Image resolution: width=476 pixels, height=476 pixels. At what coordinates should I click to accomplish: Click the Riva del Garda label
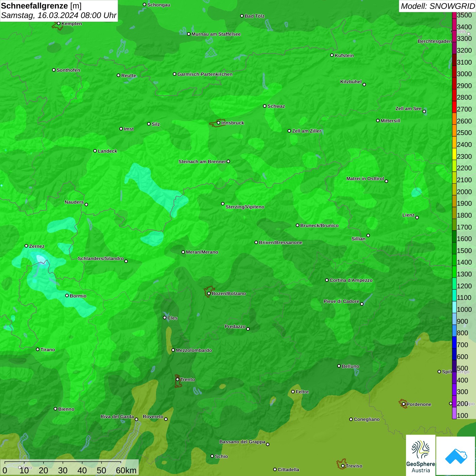[x=117, y=417]
